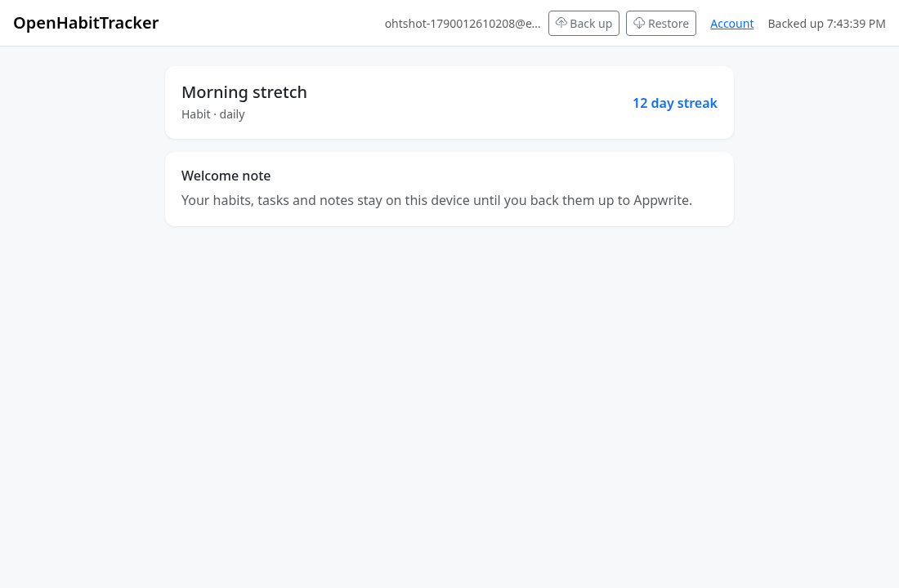Select the signed-in email ohtshot-1790012610208@e...
Screen dimensions: 899x588
click(463, 24)
